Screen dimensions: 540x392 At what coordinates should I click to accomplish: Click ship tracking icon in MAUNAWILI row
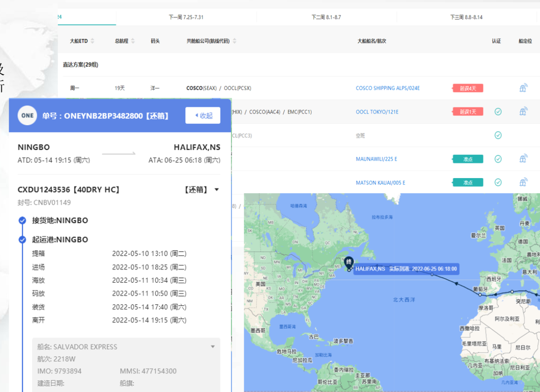coord(523,159)
